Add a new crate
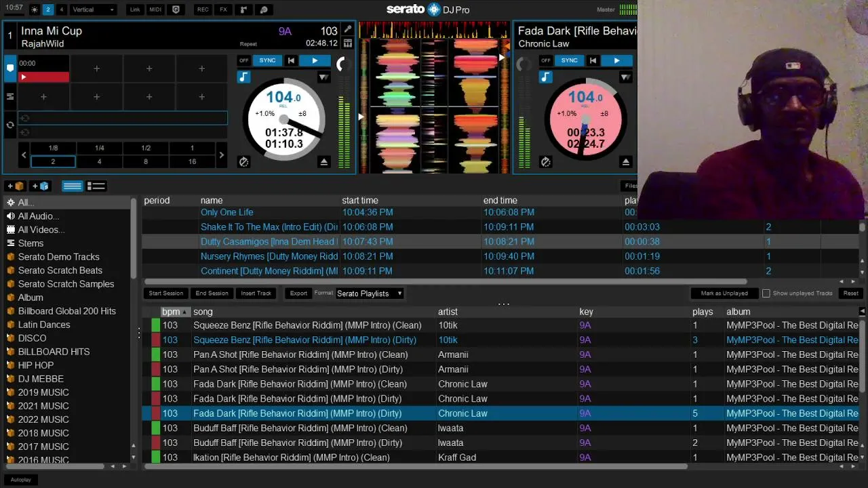Screen dimensions: 868x488 [16, 186]
